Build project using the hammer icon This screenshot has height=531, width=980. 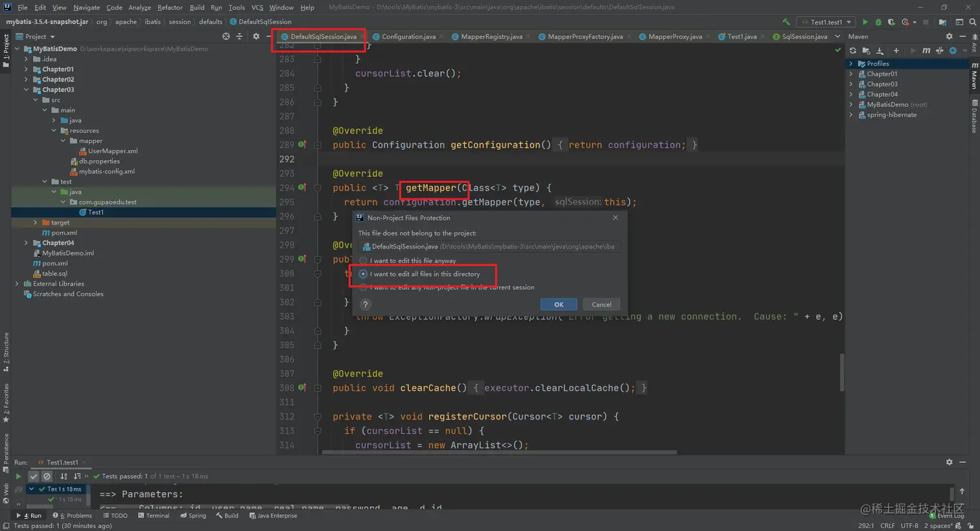tap(786, 22)
